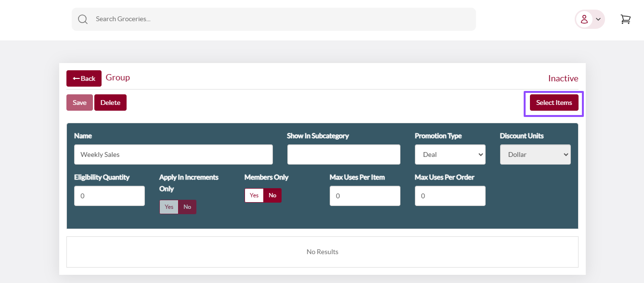Go back with the Back arrow button
This screenshot has height=283, width=644.
(x=84, y=78)
